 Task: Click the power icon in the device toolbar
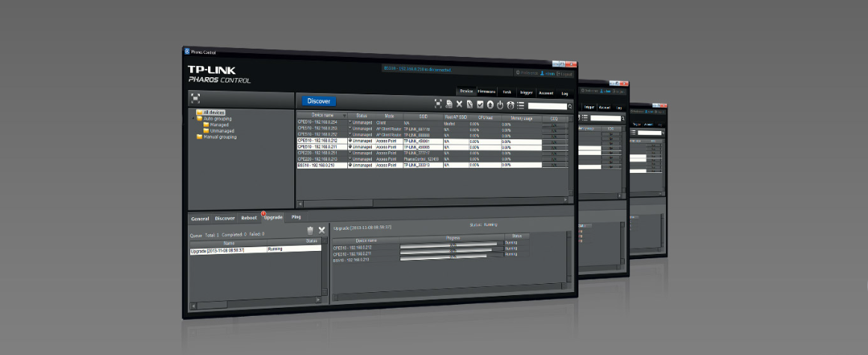point(500,105)
